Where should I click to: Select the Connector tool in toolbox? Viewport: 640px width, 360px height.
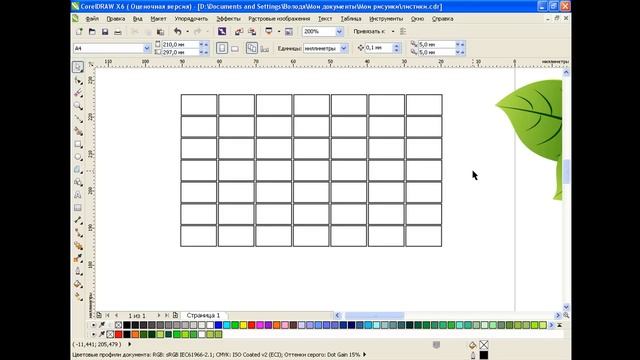(x=78, y=233)
